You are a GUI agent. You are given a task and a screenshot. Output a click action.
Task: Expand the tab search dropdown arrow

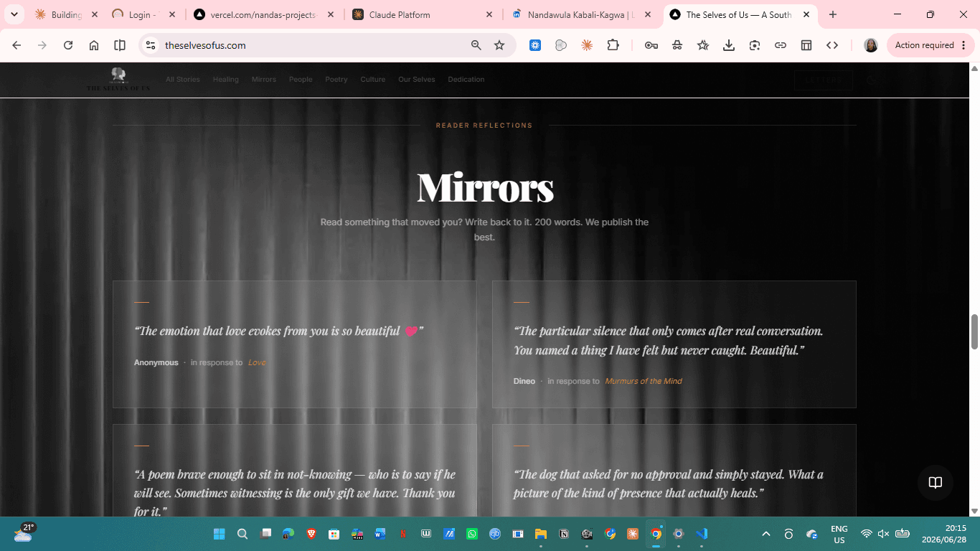click(14, 14)
